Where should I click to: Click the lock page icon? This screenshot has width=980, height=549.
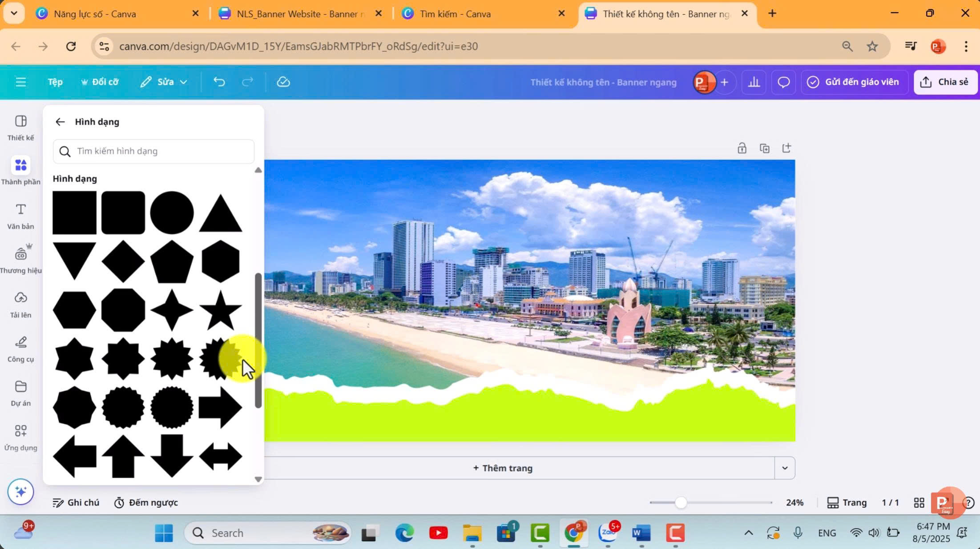[x=742, y=148]
